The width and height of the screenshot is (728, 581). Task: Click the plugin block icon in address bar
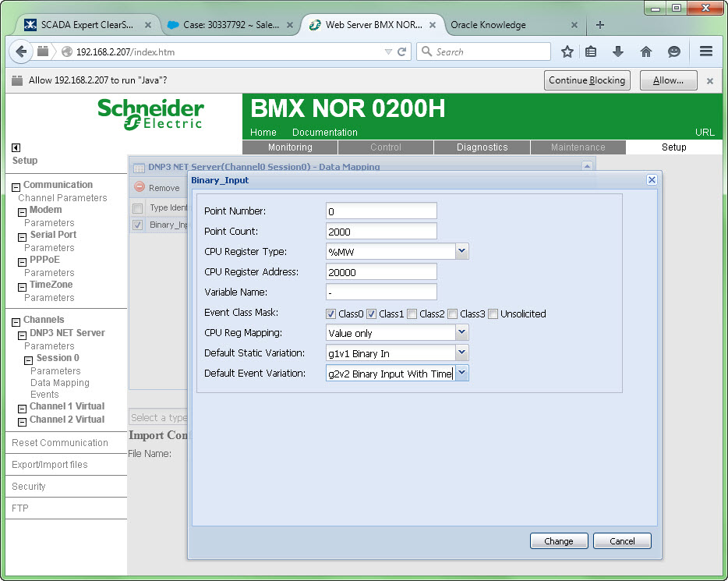[x=43, y=51]
